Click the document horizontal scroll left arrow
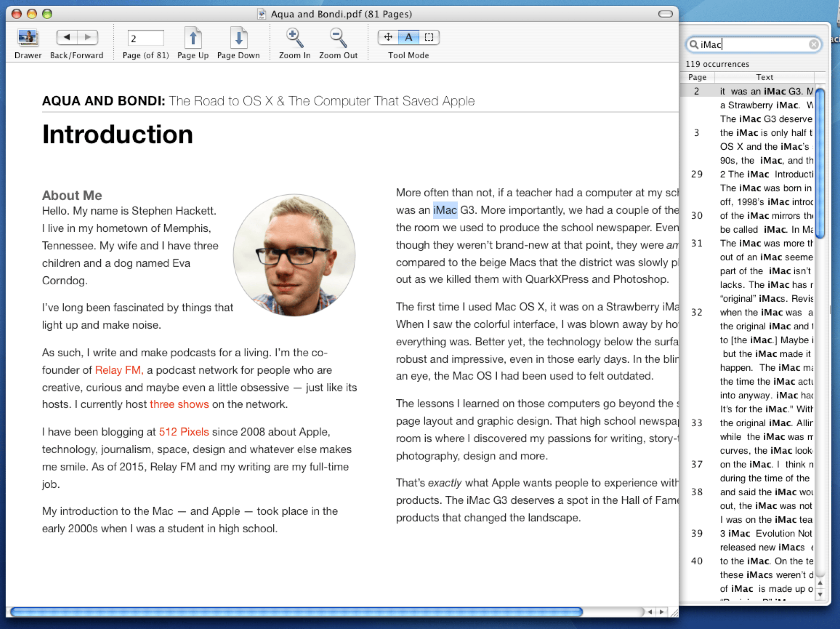 pos(650,612)
